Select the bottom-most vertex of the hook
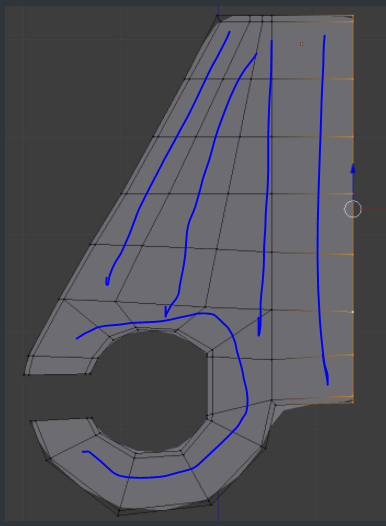 (x=118, y=512)
